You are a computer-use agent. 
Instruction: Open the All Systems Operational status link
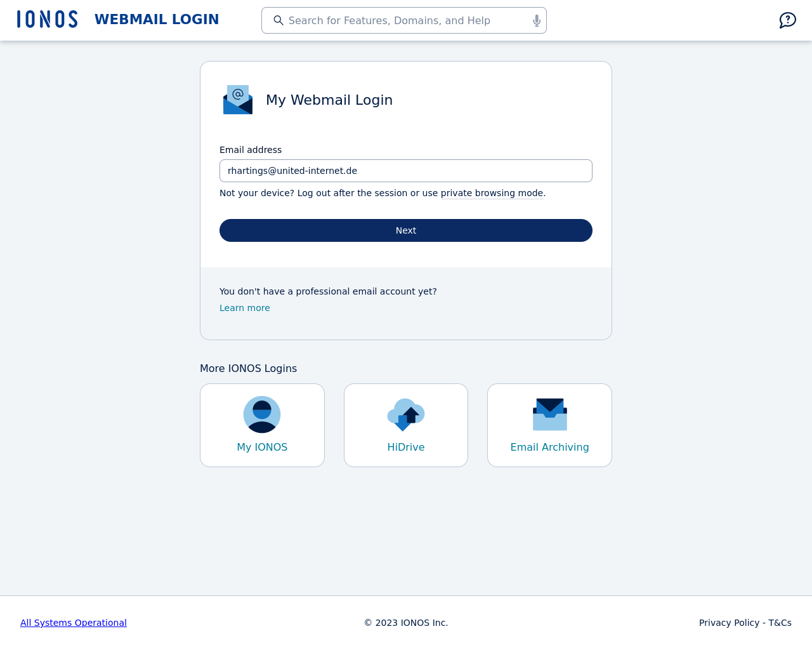(x=74, y=623)
